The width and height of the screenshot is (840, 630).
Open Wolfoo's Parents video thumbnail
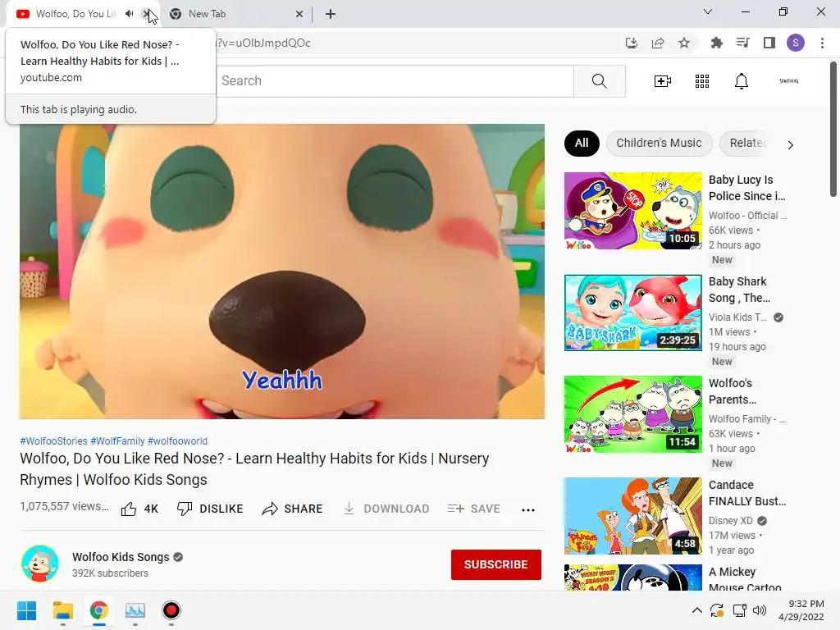633,414
